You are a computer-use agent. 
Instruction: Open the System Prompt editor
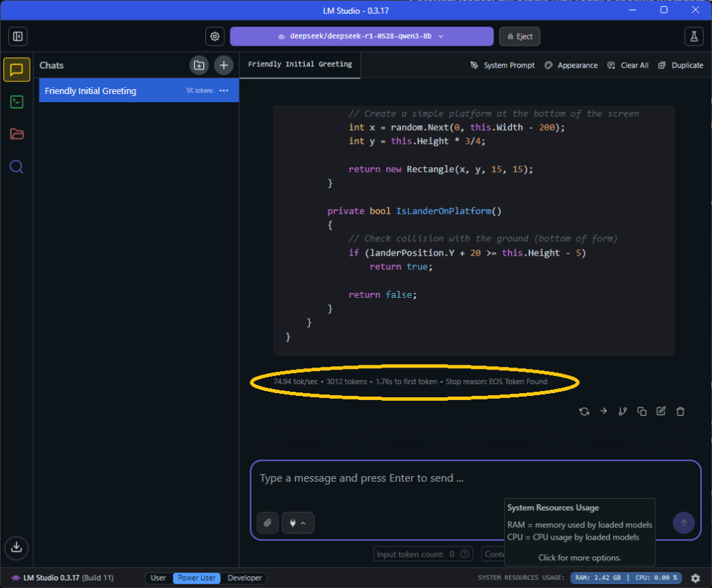pyautogui.click(x=503, y=66)
